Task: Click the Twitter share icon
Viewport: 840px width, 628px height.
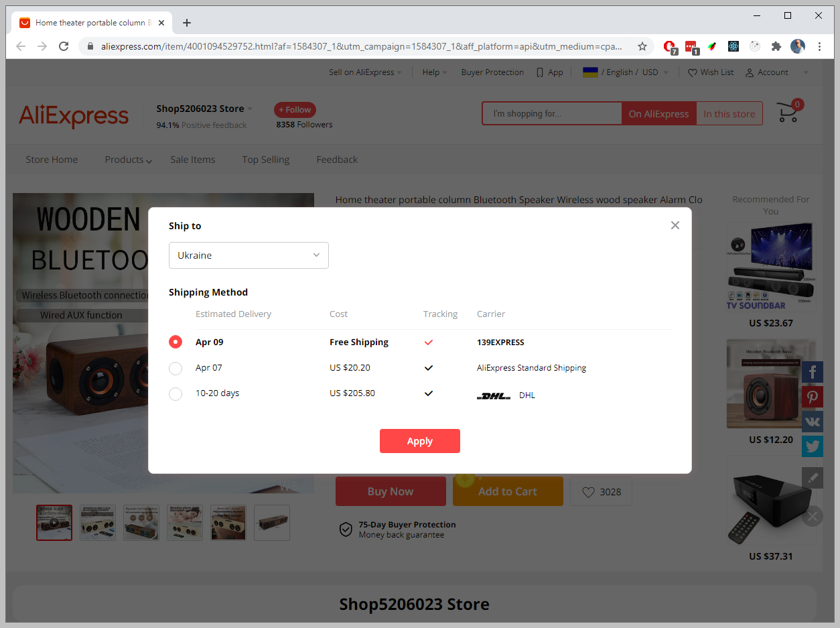Action: pyautogui.click(x=812, y=446)
